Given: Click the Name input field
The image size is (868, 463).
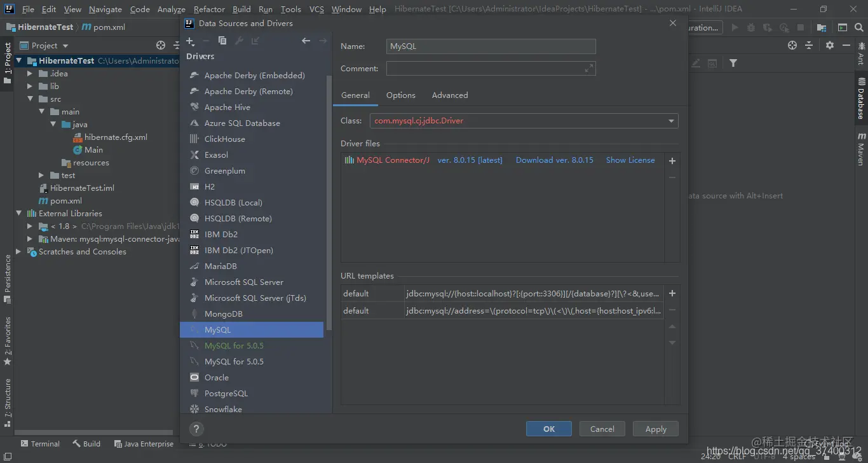Looking at the screenshot, I should pos(491,46).
